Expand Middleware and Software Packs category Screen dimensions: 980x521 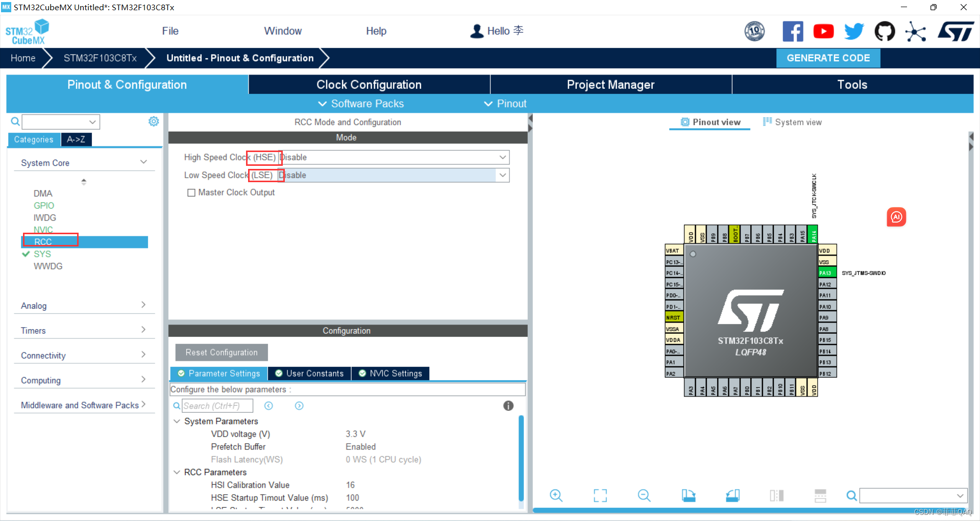click(84, 405)
